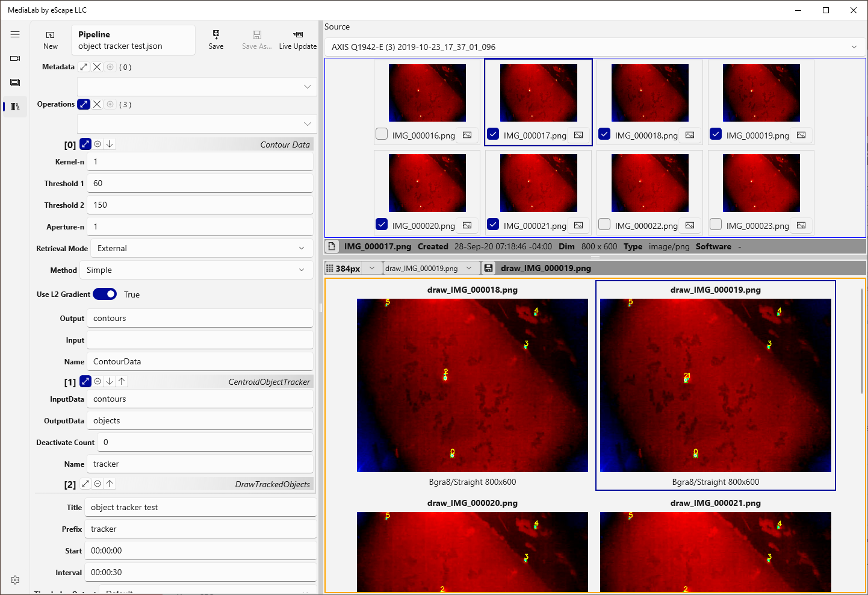
Task: Select the IMG_000022.png thumbnail
Action: tap(649, 183)
